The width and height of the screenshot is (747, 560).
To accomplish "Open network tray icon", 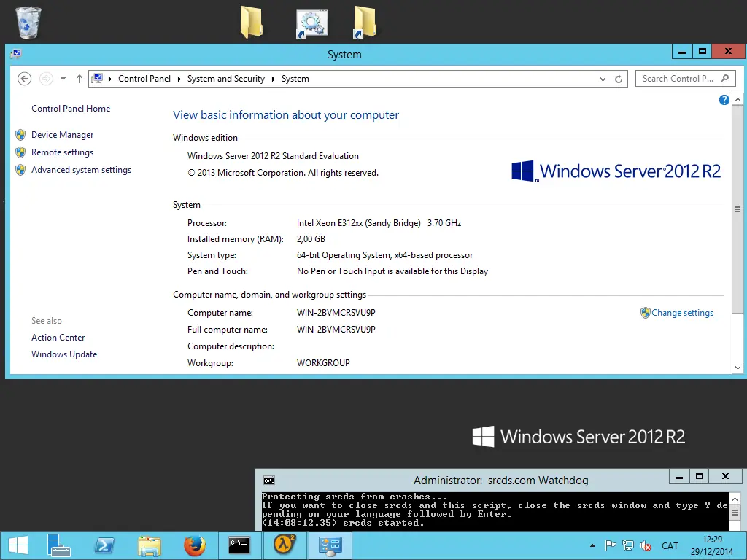I will point(628,545).
